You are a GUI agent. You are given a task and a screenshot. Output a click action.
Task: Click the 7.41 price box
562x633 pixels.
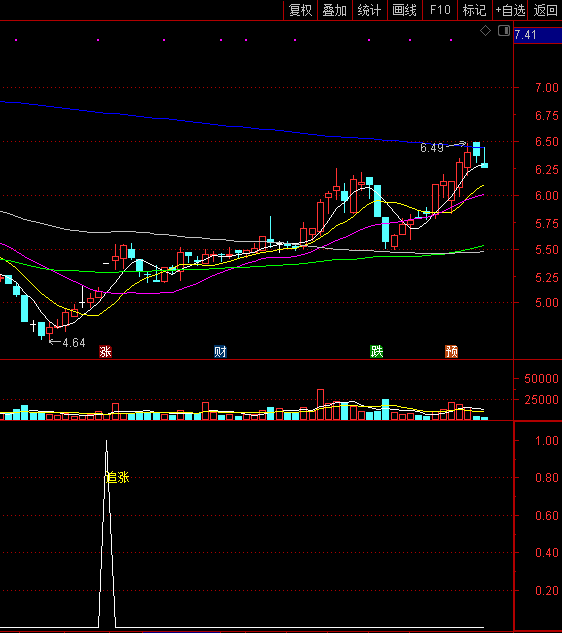[x=538, y=35]
